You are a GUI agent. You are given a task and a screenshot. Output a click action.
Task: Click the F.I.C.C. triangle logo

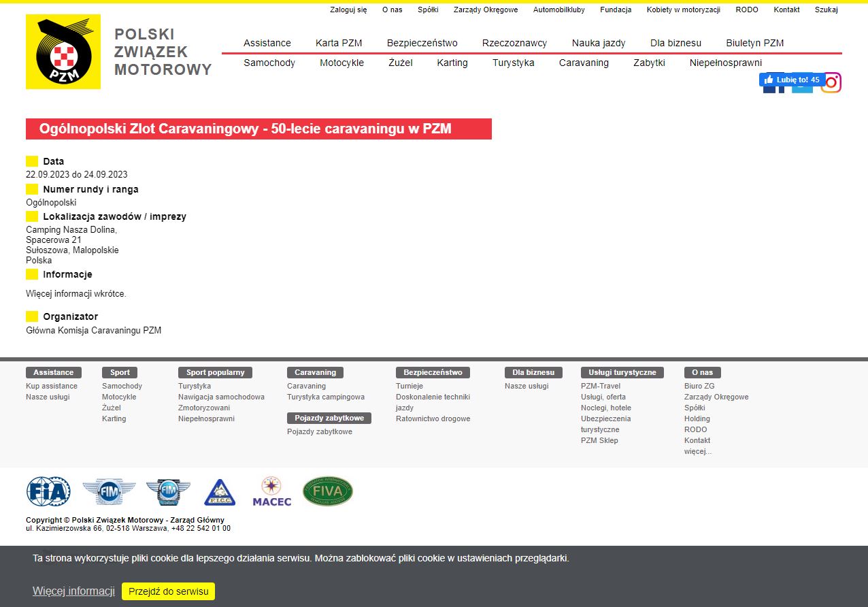(220, 492)
